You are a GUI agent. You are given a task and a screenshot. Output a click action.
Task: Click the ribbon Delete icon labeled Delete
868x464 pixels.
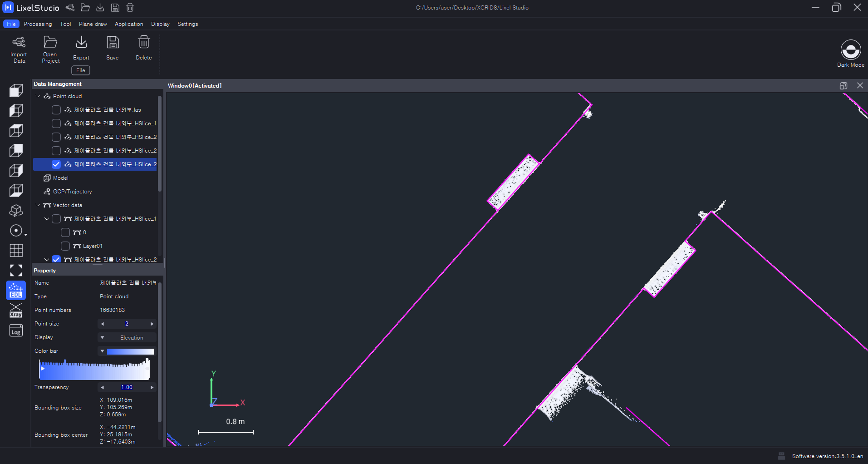[144, 48]
